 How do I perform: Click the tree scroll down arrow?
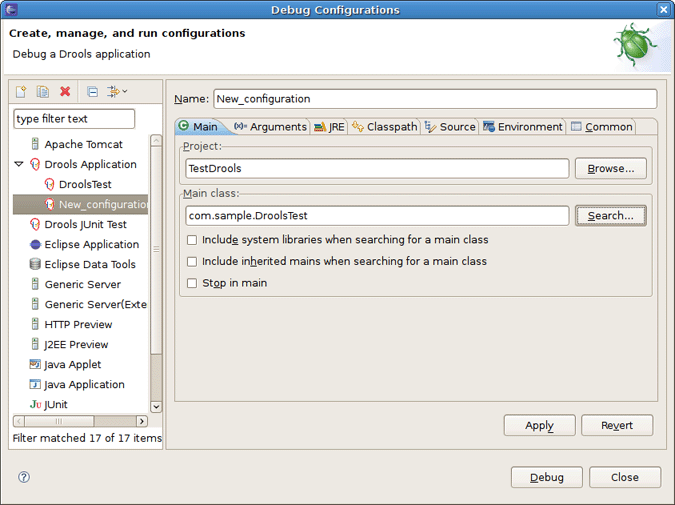pos(156,407)
